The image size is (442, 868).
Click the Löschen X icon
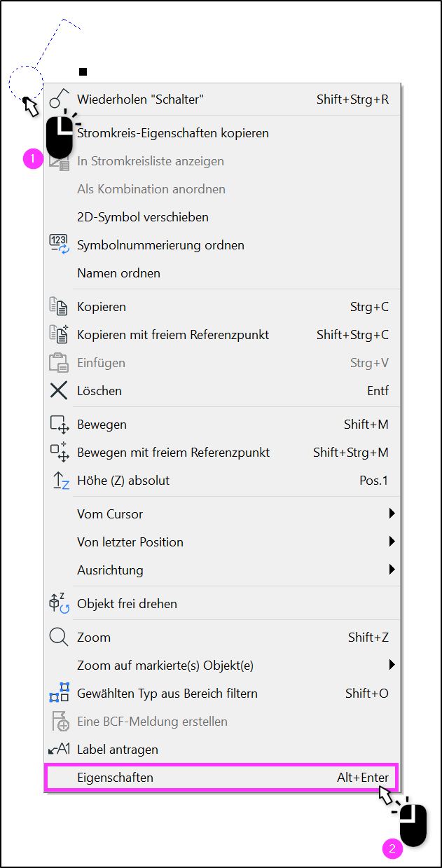(59, 390)
